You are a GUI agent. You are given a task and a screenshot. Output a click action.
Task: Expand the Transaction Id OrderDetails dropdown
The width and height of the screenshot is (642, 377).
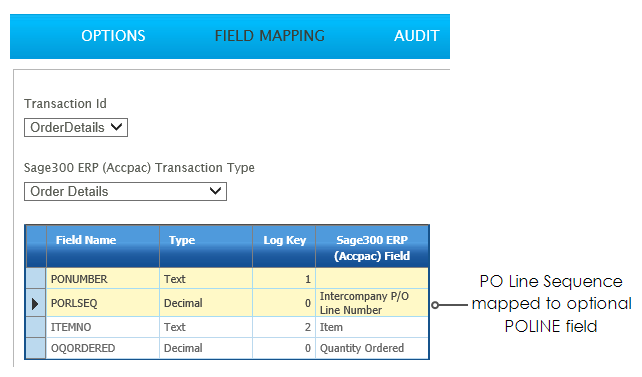[x=76, y=127]
